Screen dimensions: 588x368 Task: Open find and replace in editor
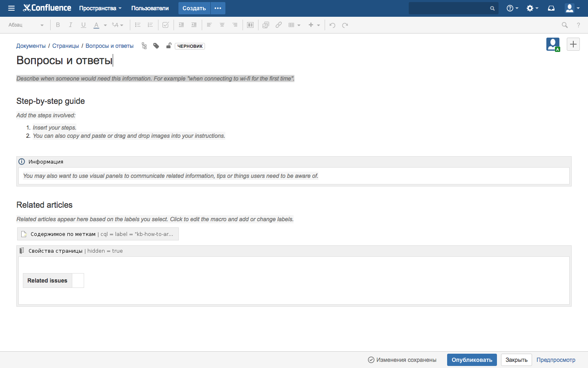pyautogui.click(x=565, y=25)
